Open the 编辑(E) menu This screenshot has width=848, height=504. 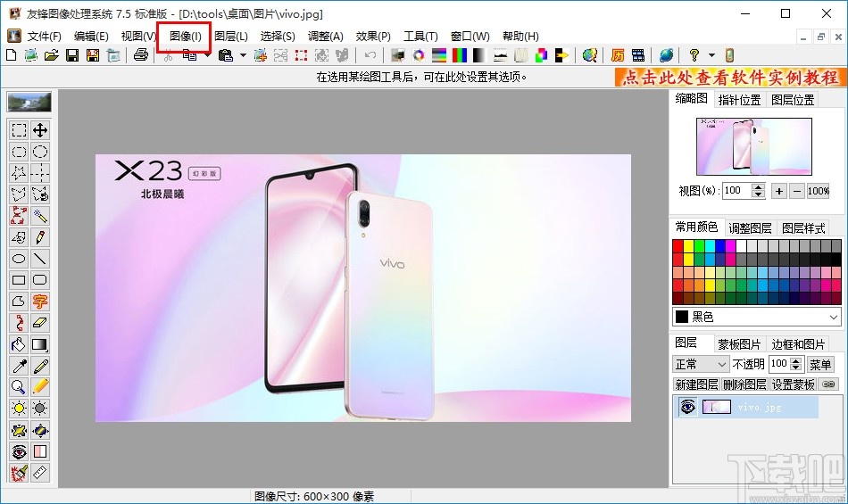(x=91, y=37)
